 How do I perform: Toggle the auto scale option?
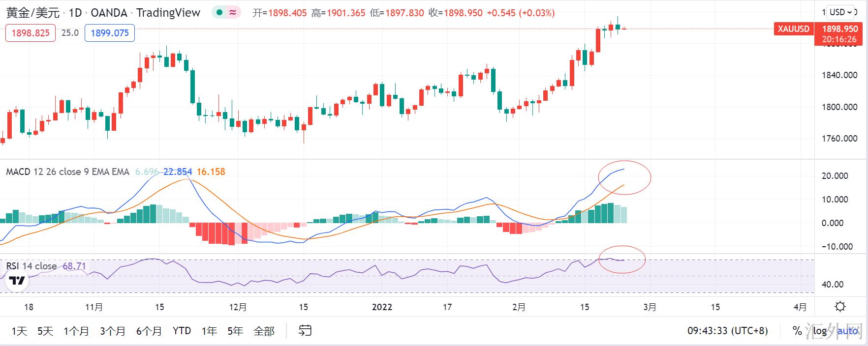[x=847, y=331]
